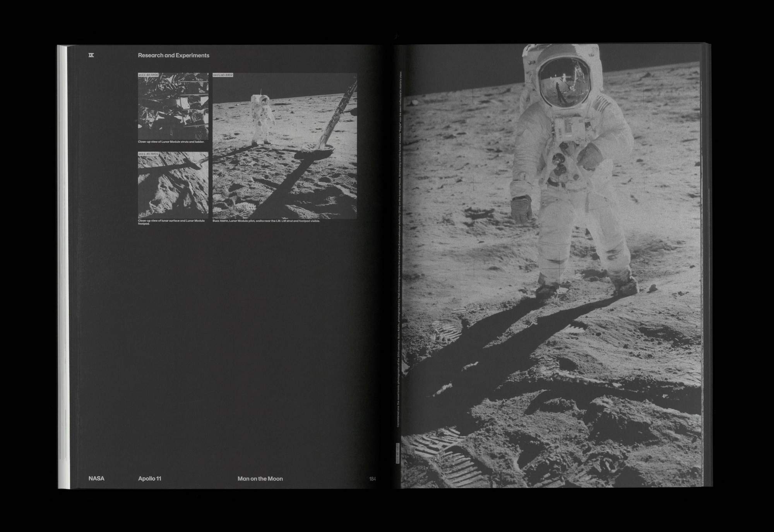Select the Lunar Module struts and ladder photo
Screen dimensions: 774x532
coord(173,106)
